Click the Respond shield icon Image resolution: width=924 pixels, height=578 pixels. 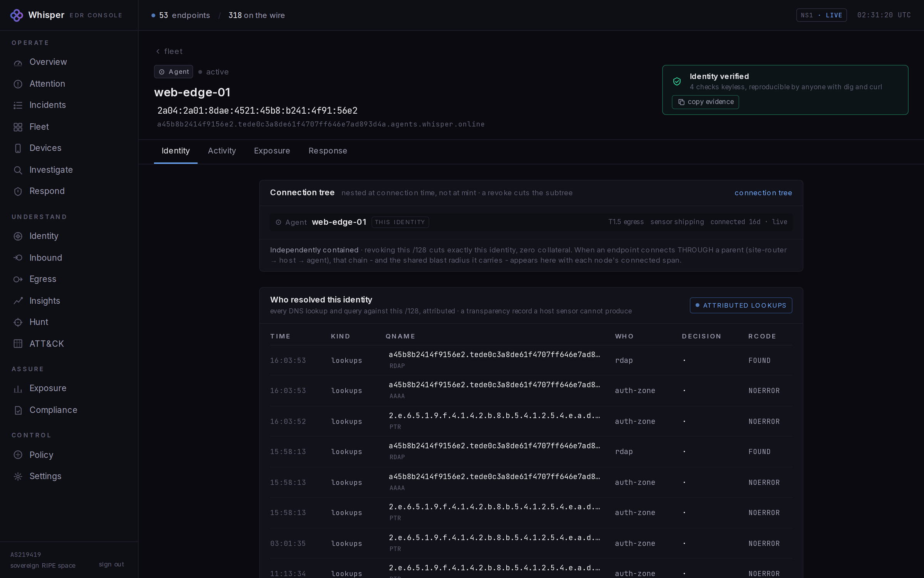tap(18, 192)
